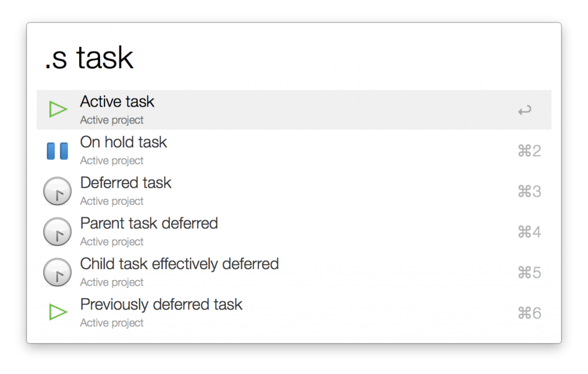Screen dimensions: 588x374
Task: Pick 'Child task effectively deferred' result
Action: (x=179, y=264)
